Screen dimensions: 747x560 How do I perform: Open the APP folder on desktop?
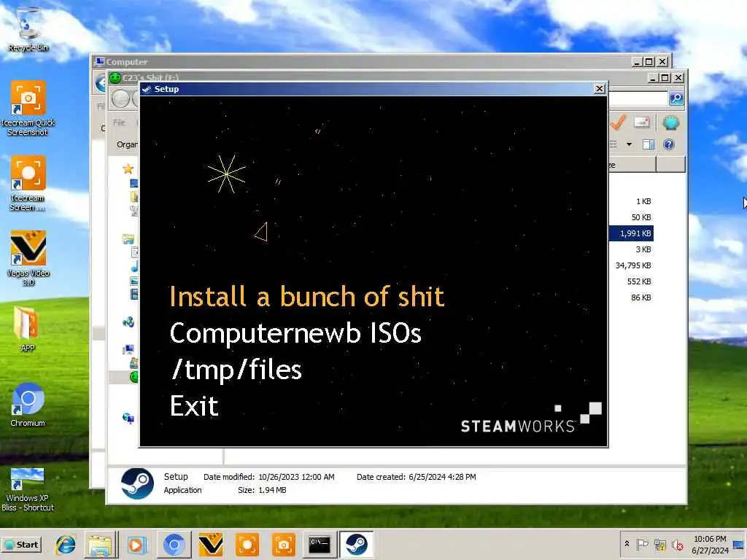click(x=28, y=329)
